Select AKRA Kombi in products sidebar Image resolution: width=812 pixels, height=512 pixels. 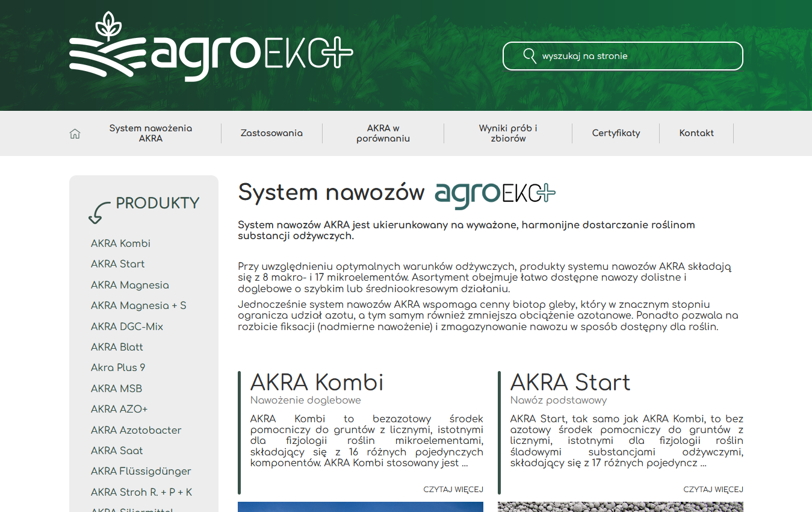point(120,243)
